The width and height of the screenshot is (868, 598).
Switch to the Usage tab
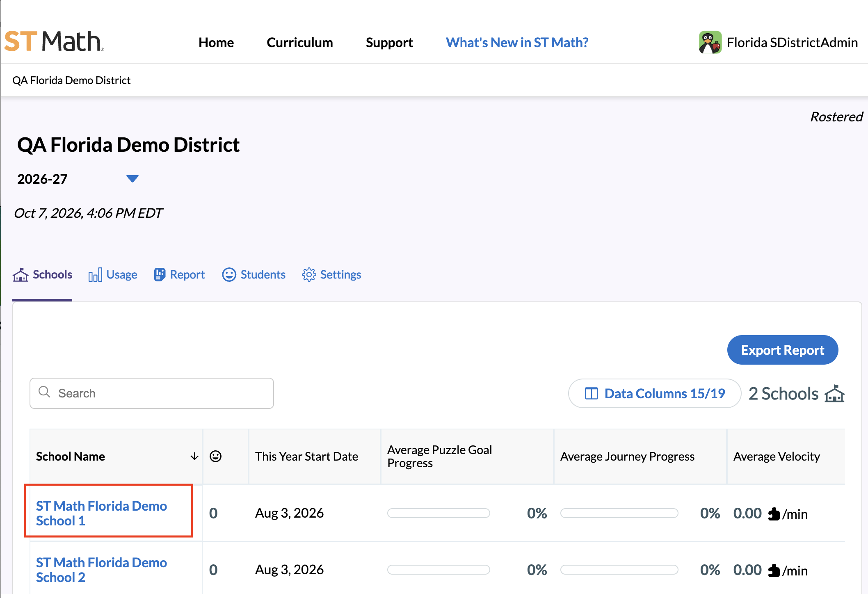[113, 275]
